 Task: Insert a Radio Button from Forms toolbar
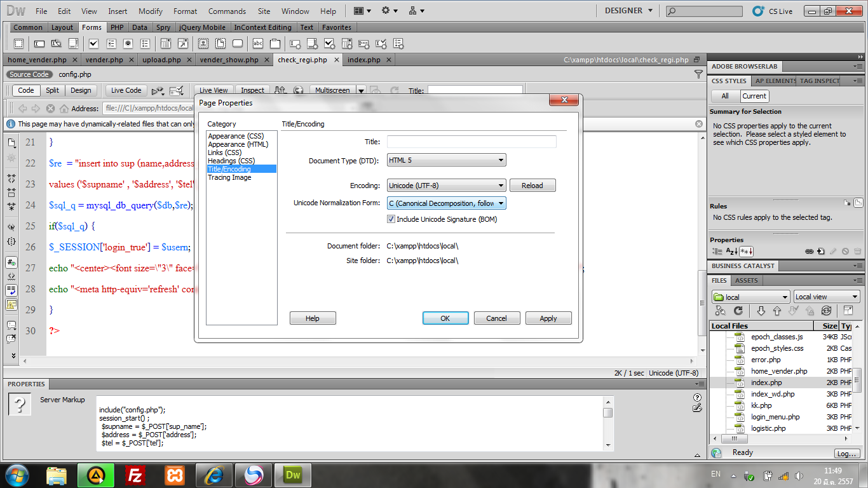128,44
